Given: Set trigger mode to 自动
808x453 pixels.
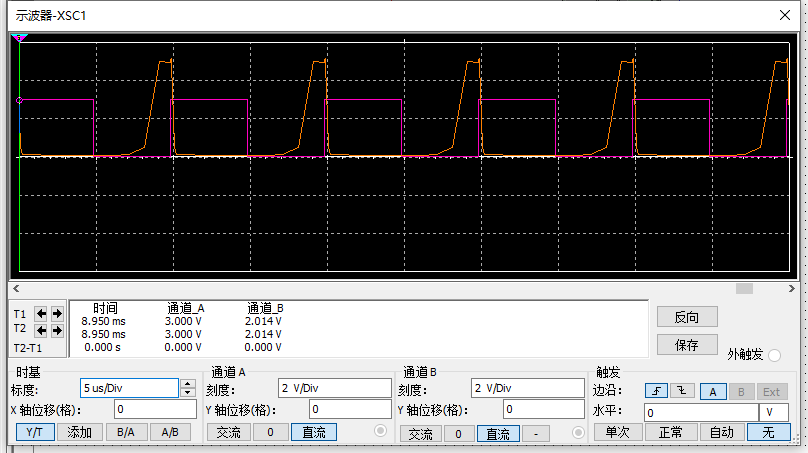Looking at the screenshot, I should (721, 432).
